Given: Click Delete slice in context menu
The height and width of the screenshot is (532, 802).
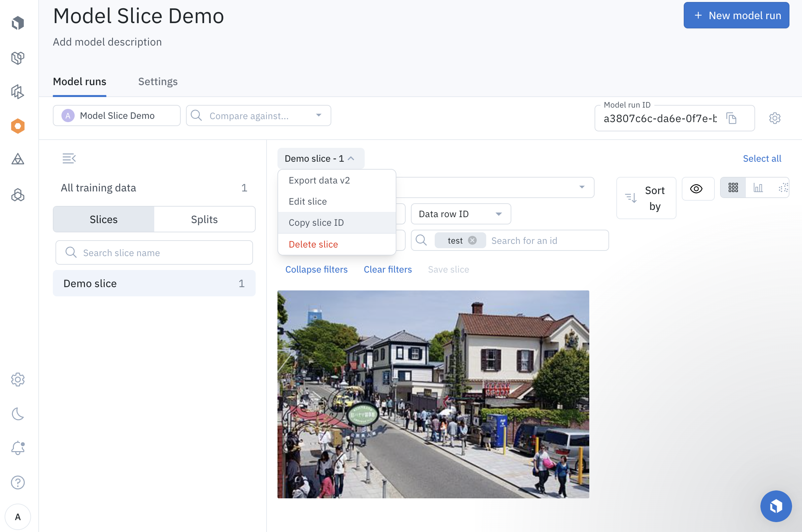Looking at the screenshot, I should [313, 244].
